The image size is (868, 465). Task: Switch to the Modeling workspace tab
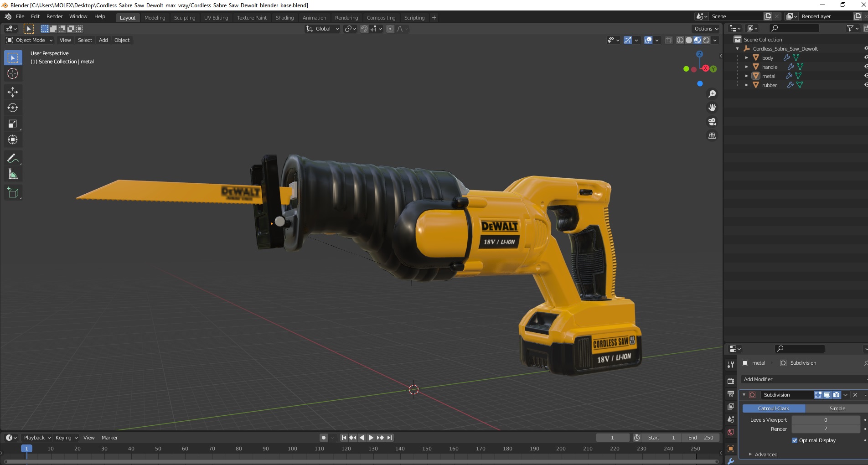(155, 18)
